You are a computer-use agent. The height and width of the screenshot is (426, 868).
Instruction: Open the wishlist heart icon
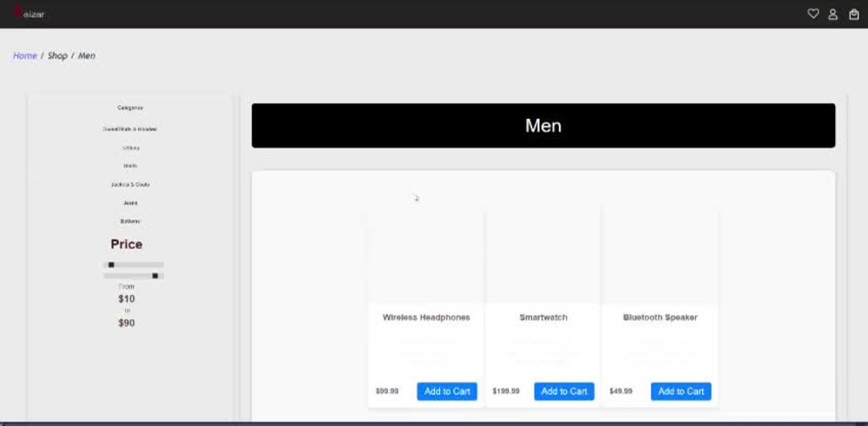tap(812, 14)
